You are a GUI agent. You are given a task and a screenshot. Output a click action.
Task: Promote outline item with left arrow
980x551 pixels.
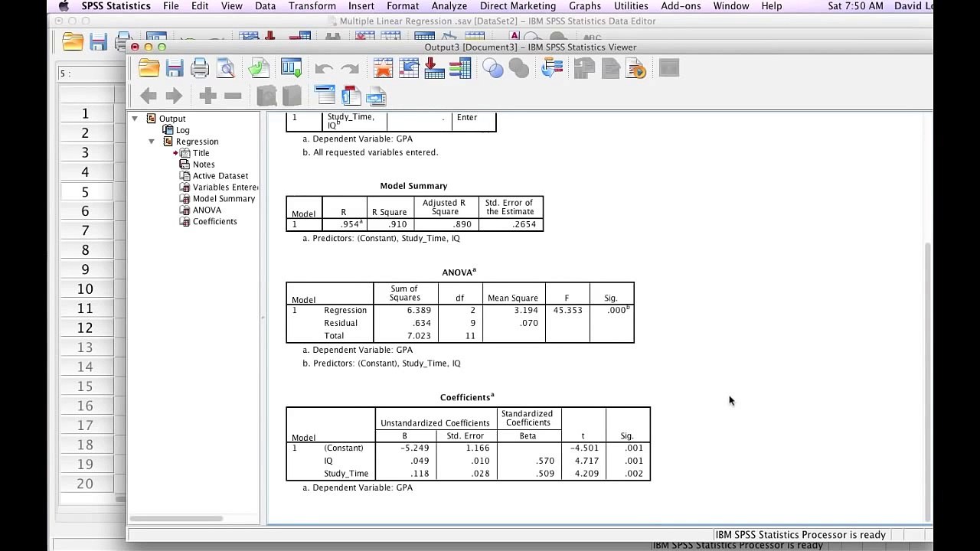(149, 96)
